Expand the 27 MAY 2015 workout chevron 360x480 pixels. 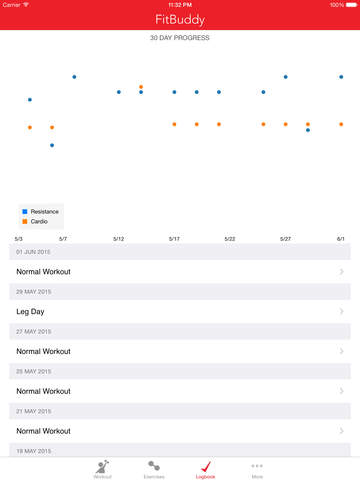(x=342, y=351)
